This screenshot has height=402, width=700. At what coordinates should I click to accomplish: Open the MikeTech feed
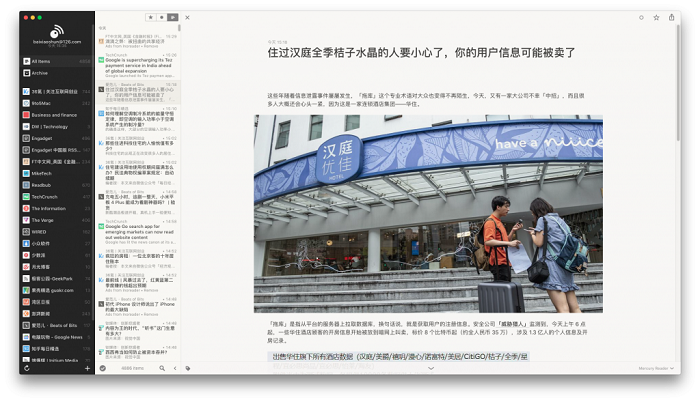click(57, 173)
